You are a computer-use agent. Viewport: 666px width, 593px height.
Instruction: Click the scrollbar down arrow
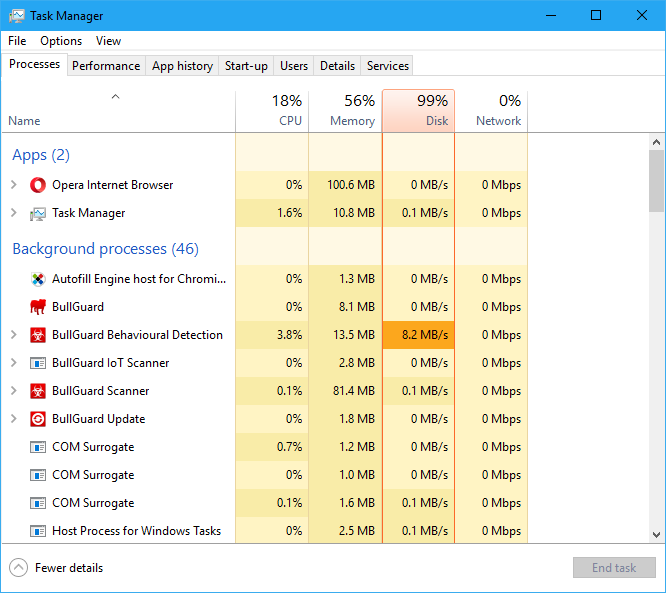click(x=656, y=535)
